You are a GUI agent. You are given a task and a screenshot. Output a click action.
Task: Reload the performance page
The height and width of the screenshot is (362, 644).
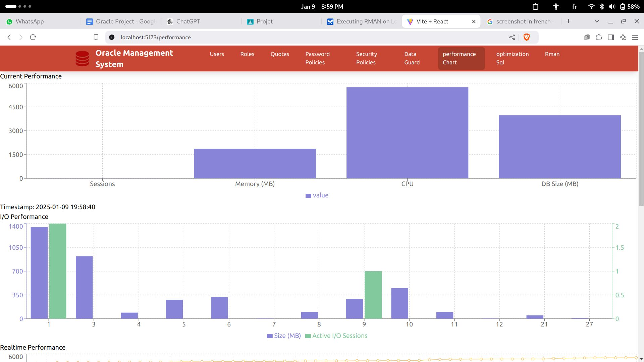(33, 37)
